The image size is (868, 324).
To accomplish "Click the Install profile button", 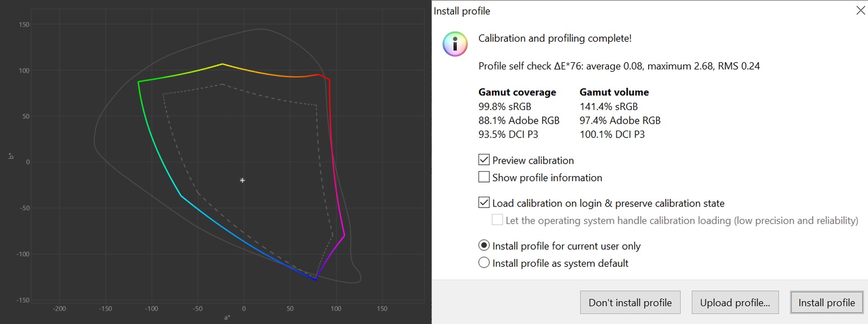I will [826, 302].
